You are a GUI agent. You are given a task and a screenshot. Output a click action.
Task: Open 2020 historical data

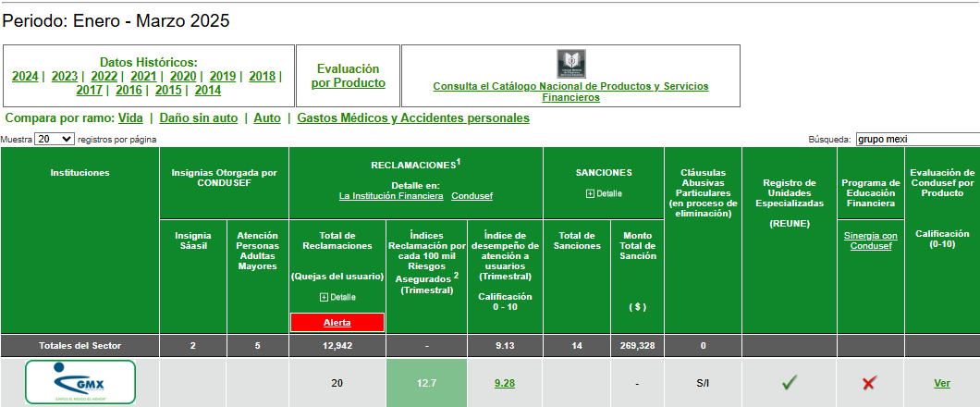183,76
